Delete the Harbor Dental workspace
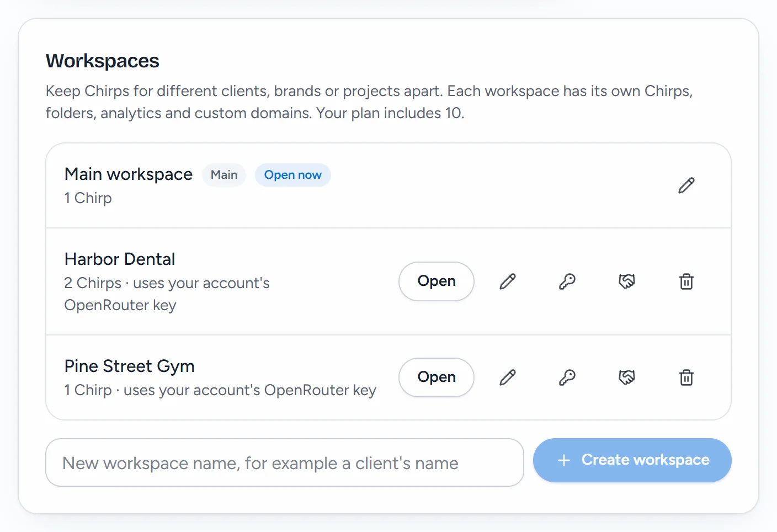 point(686,281)
